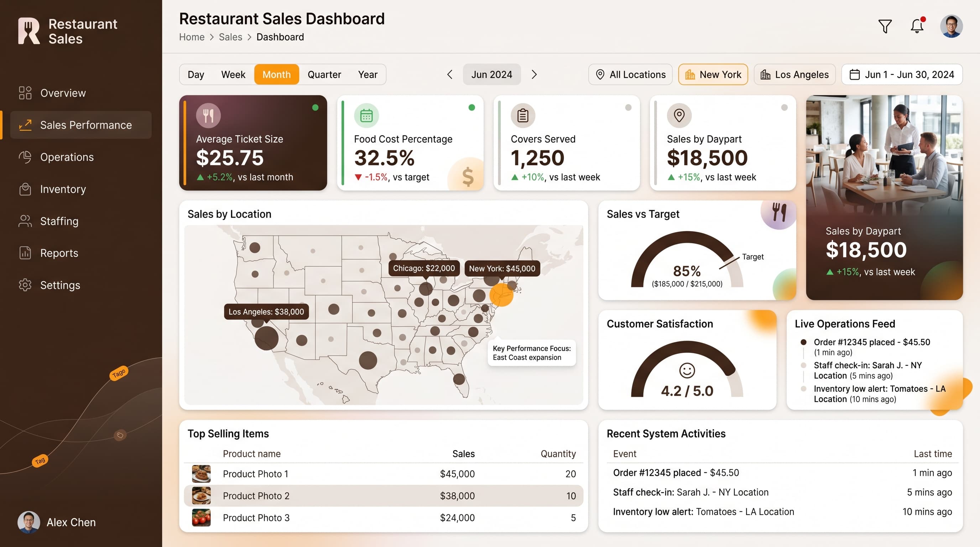This screenshot has width=980, height=547.
Task: Click smiley face satisfaction icon
Action: pyautogui.click(x=687, y=370)
